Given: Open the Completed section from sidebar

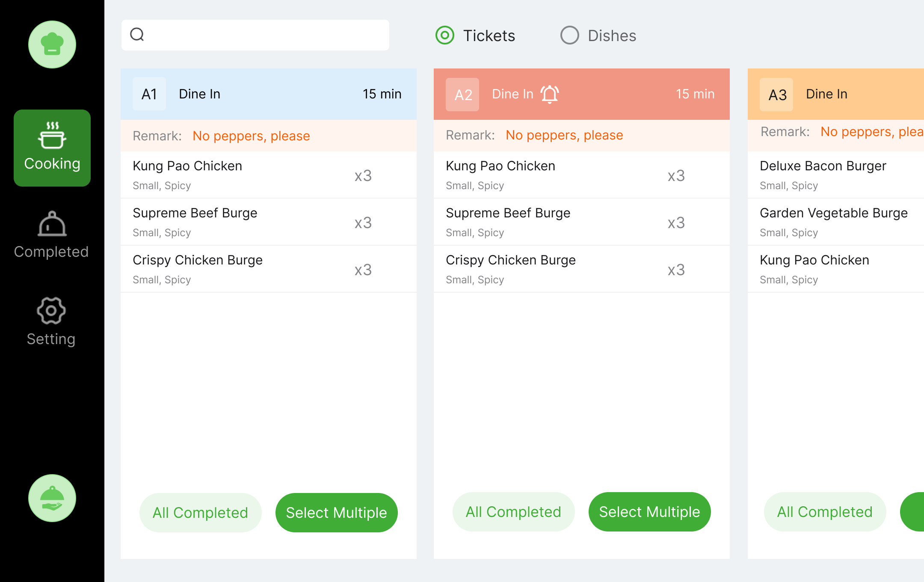Looking at the screenshot, I should pos(51,238).
